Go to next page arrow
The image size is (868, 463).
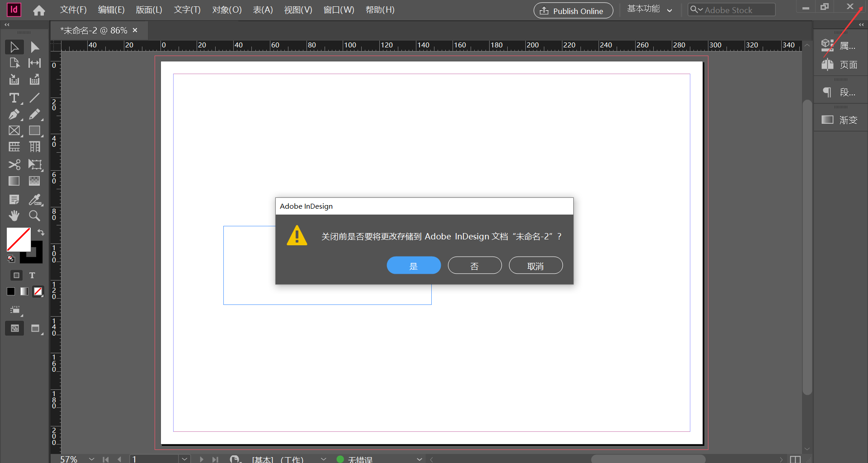click(x=201, y=459)
